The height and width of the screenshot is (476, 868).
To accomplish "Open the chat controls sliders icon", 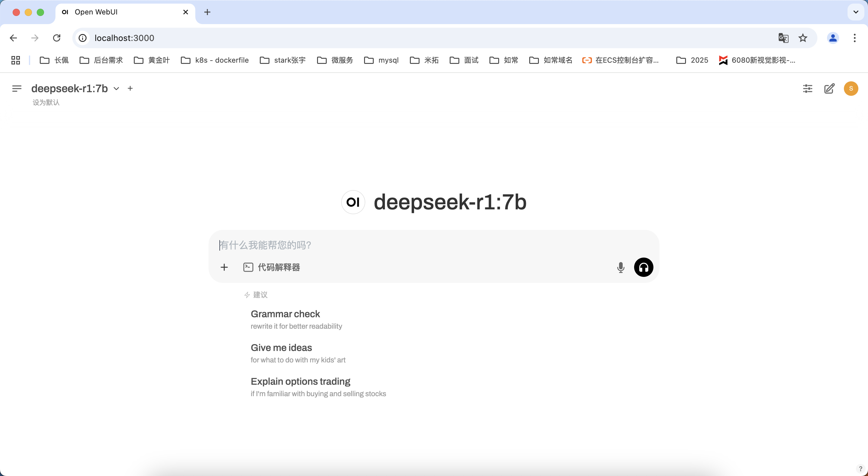I will [807, 89].
